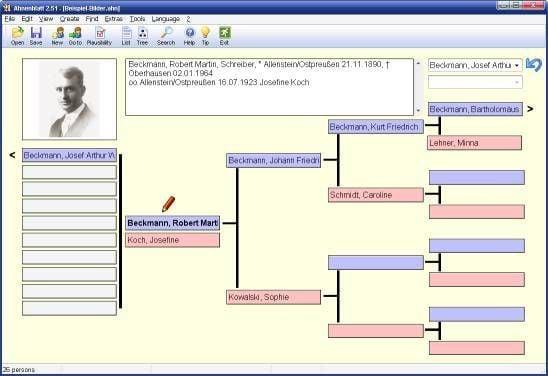
Task: Select the Schmidt, Caroline box
Action: click(x=376, y=195)
